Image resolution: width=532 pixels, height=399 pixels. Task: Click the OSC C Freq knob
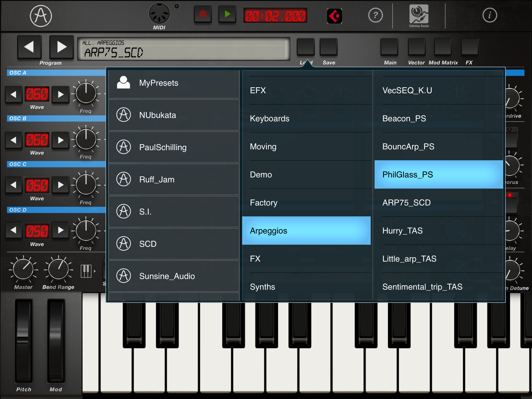coord(86,185)
